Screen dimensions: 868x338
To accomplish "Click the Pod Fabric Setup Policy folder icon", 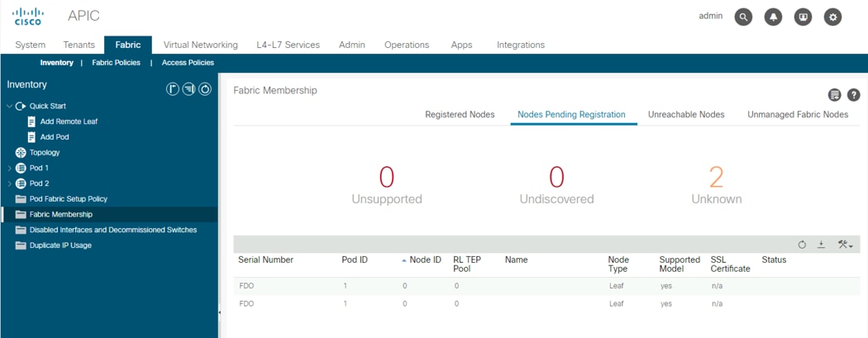I will 21,199.
